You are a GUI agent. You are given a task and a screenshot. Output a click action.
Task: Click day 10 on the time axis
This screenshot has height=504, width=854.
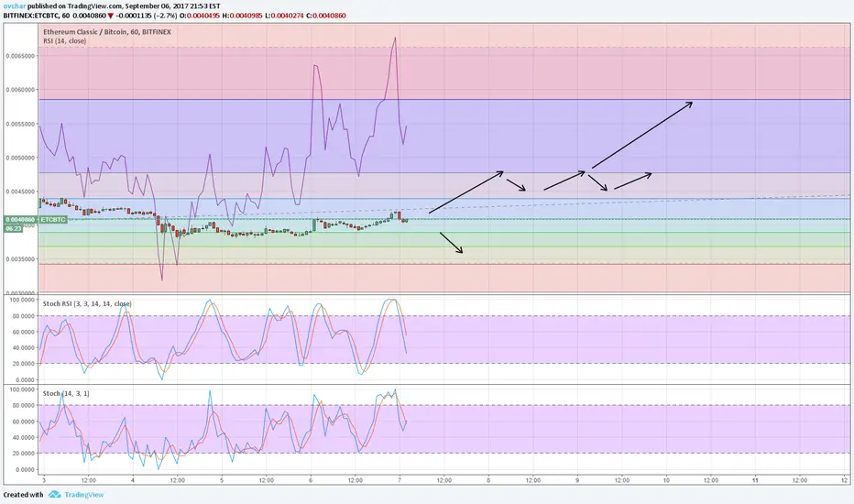(666, 480)
